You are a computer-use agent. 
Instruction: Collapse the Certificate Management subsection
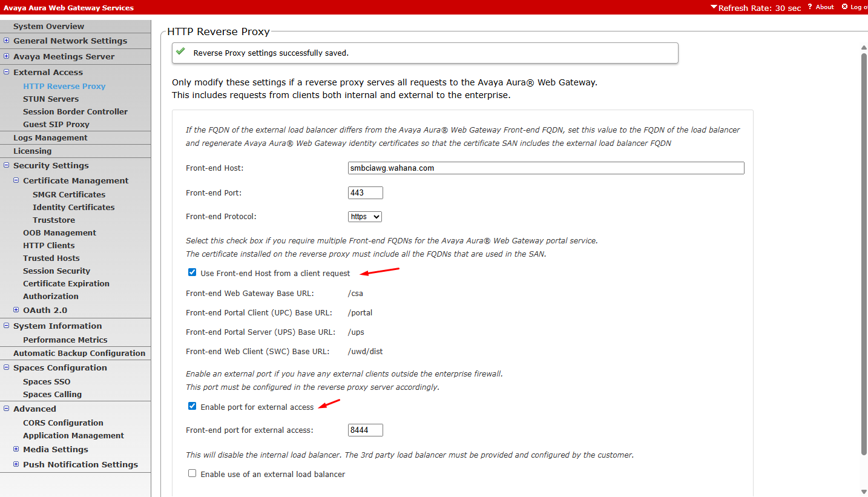(16, 180)
